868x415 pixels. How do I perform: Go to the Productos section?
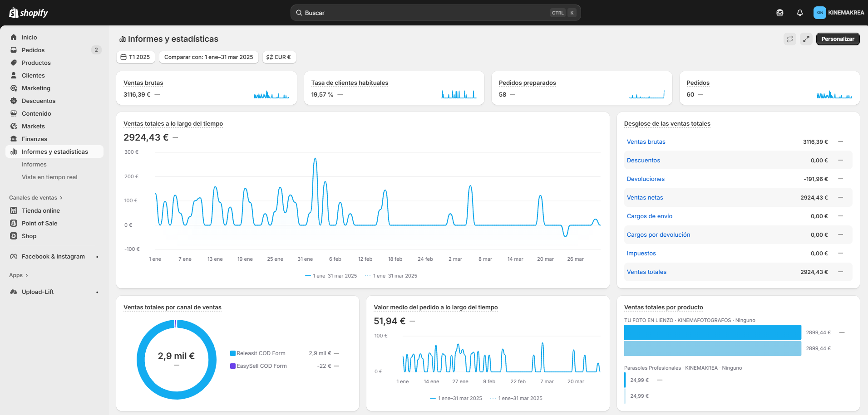tap(36, 63)
